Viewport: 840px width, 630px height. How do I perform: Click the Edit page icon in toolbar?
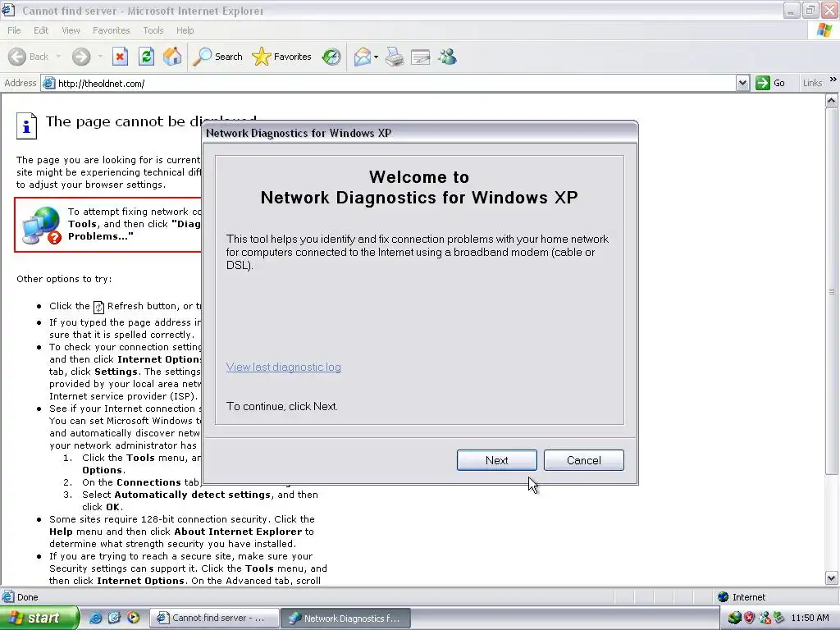point(421,57)
